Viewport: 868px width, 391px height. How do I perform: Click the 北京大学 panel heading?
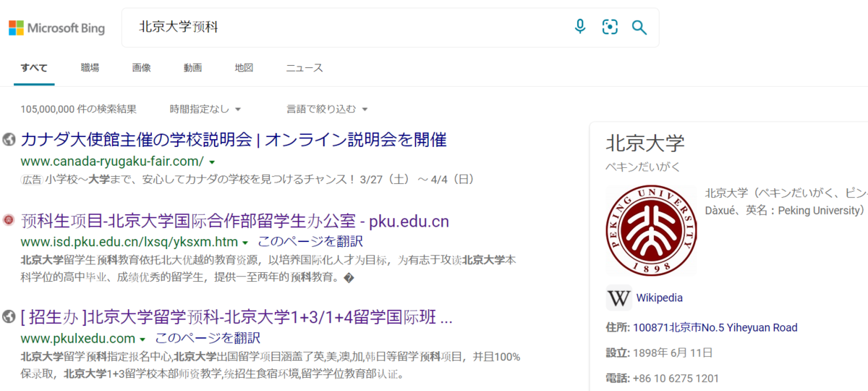(645, 142)
